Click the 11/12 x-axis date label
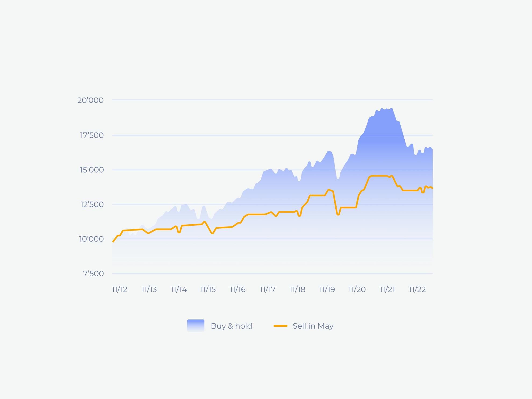The height and width of the screenshot is (399, 532). click(120, 289)
